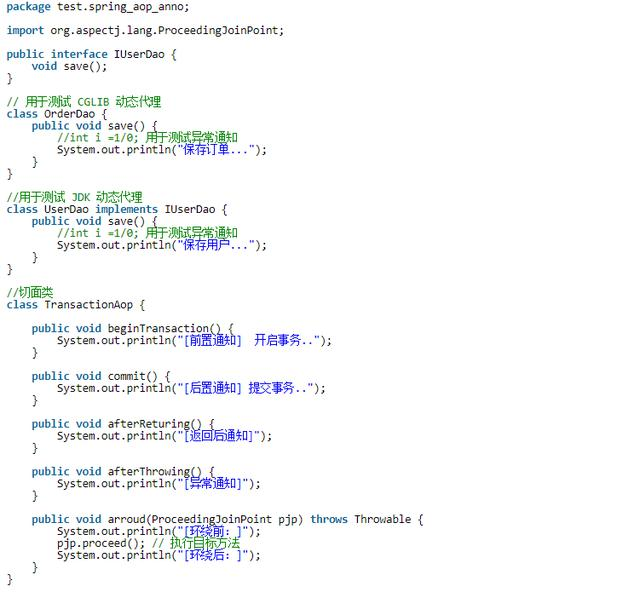
Task: Click UserDao's public void save() line
Action: [x=94, y=222]
